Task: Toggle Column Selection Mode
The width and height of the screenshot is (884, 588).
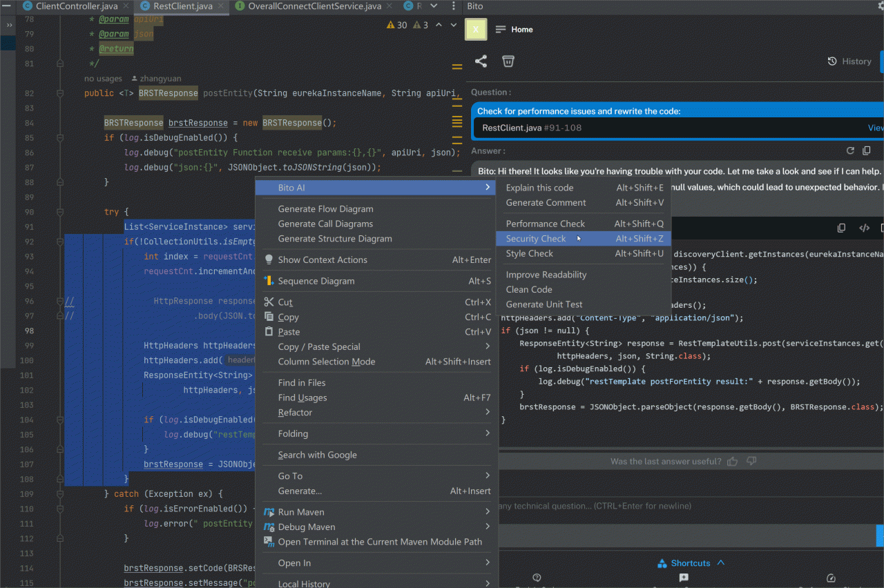Action: pos(376,362)
